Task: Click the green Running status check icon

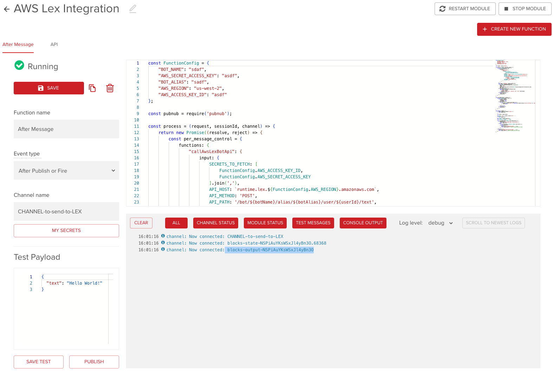Action: [19, 65]
